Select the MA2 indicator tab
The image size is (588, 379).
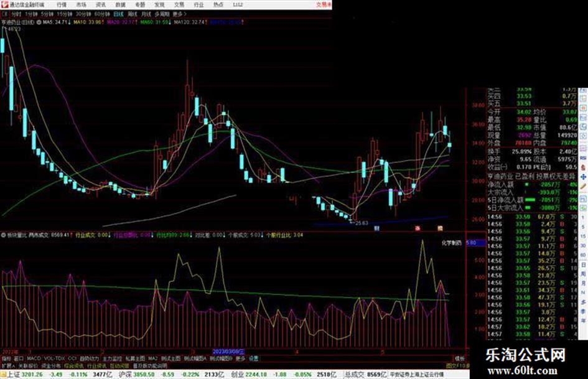click(x=152, y=358)
